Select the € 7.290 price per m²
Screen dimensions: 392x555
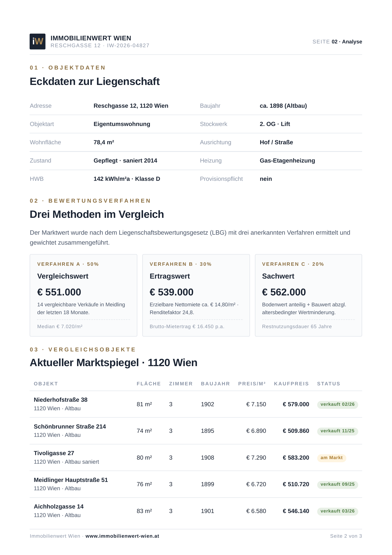tap(256, 458)
